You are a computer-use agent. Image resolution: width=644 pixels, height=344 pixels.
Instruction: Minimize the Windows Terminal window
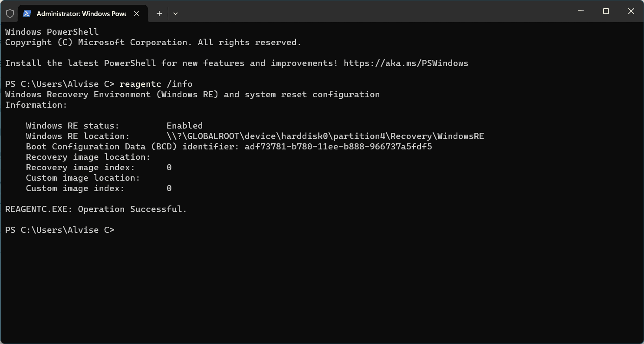pyautogui.click(x=581, y=11)
